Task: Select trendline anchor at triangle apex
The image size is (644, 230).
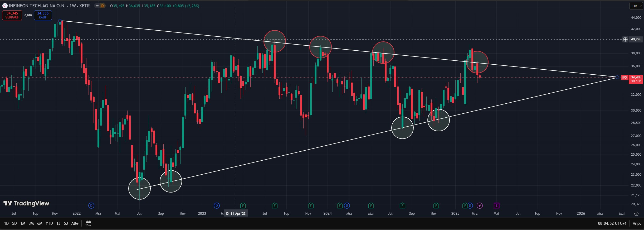Action: coord(617,77)
